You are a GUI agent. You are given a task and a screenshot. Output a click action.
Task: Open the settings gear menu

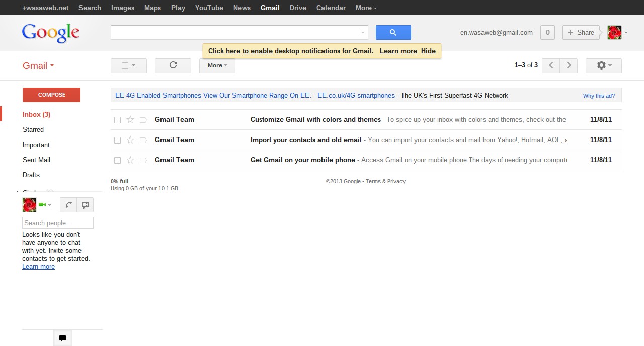(x=603, y=65)
